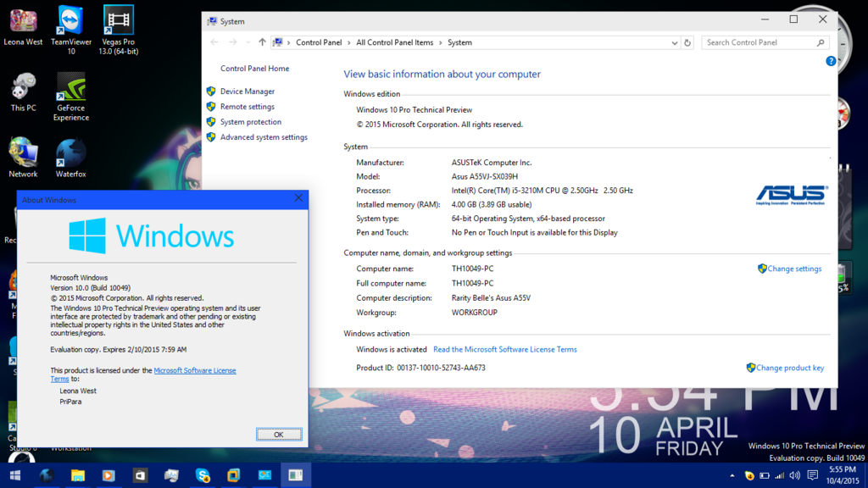The image size is (868, 488).
Task: Open Windows Store from taskbar
Action: point(140,475)
